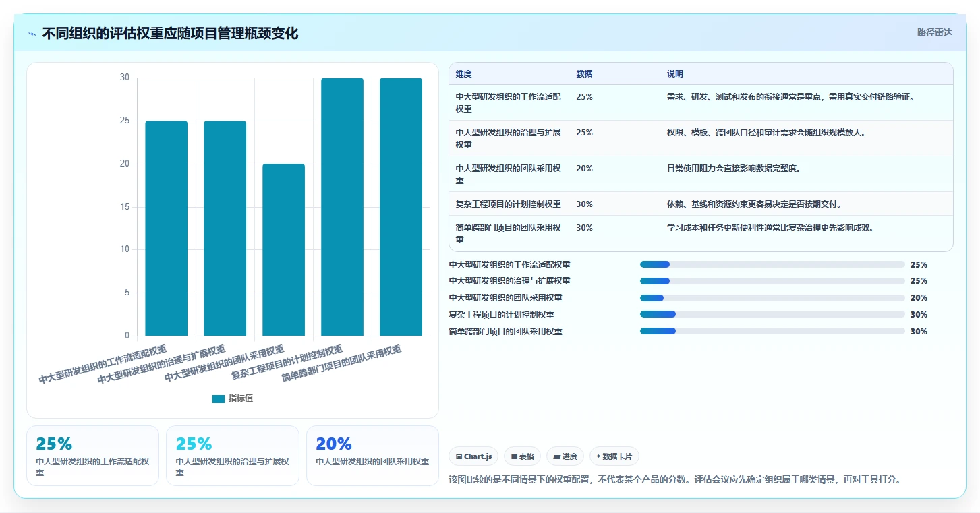Click progress bar for 简单跨部门项目的团队采用权重
This screenshot has height=513, width=980.
click(x=772, y=331)
